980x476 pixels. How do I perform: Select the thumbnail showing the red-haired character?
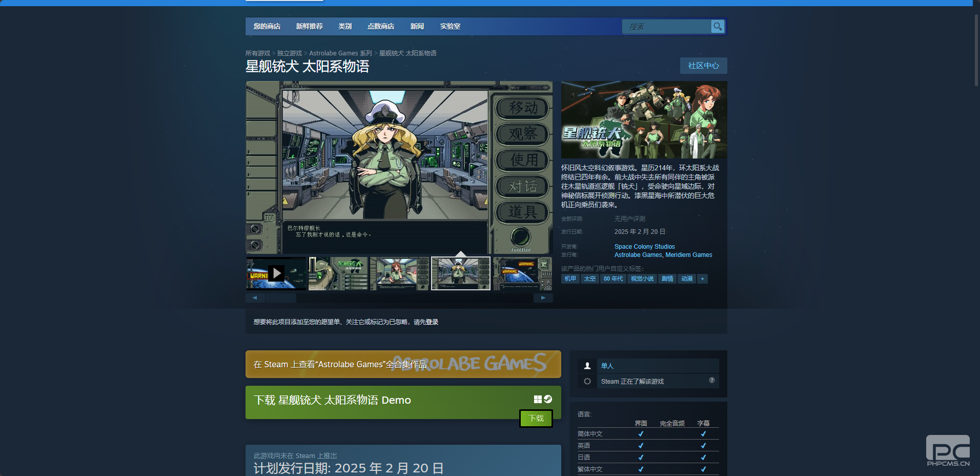coord(399,273)
